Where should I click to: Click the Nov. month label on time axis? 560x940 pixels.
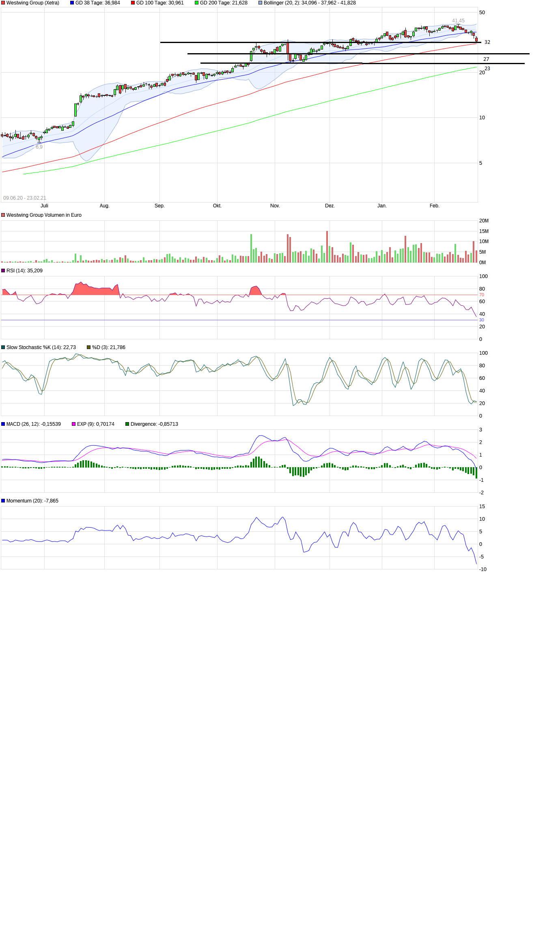click(x=275, y=206)
